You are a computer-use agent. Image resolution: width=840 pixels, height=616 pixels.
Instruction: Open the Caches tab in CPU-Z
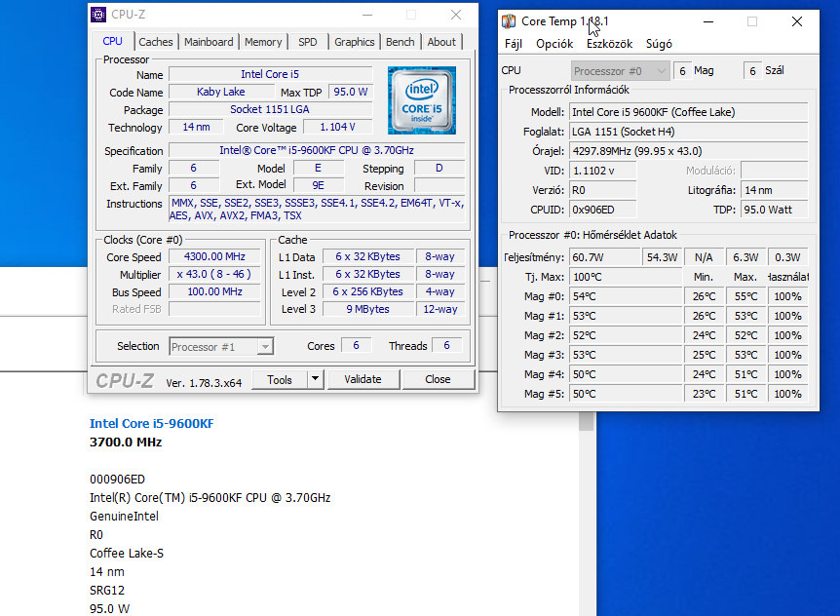[155, 42]
